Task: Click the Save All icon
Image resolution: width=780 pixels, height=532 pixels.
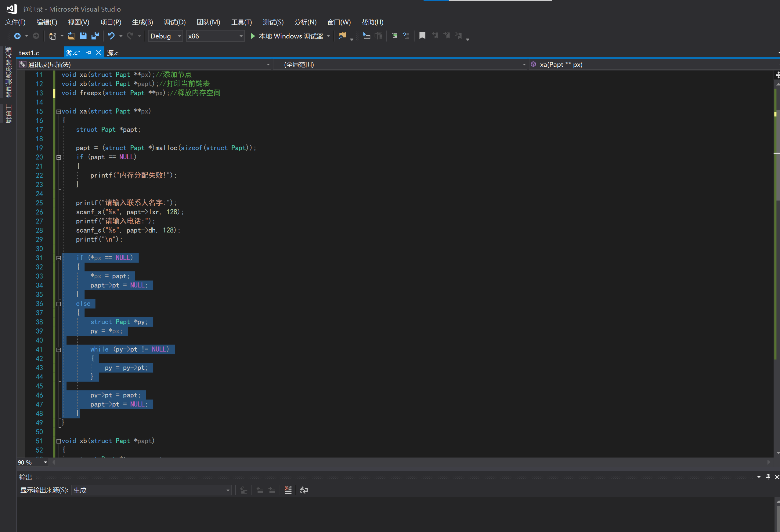Action: click(95, 36)
